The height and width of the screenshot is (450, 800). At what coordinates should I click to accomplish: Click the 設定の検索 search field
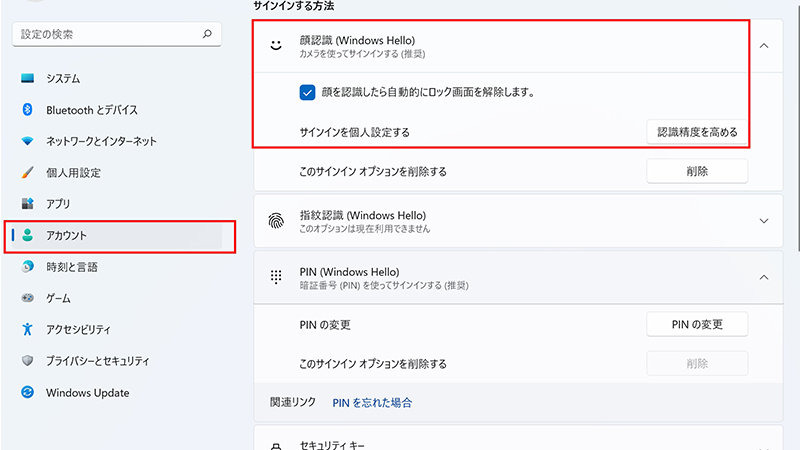click(117, 34)
